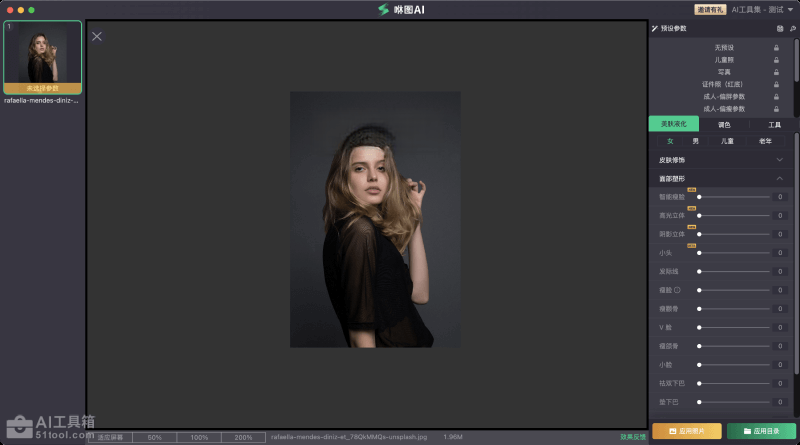
Task: Switch to the 工具 tab
Action: click(774, 125)
